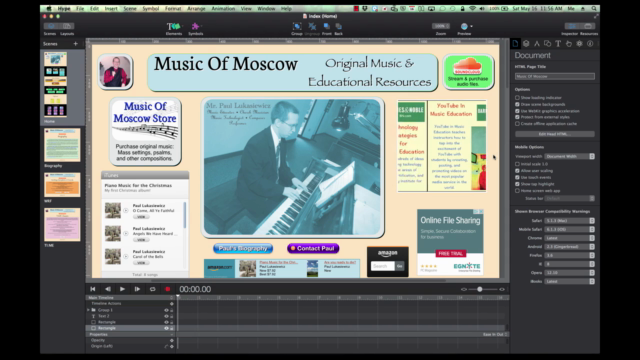Click Edit Head HTML button
This screenshot has height=360, width=640.
[555, 134]
